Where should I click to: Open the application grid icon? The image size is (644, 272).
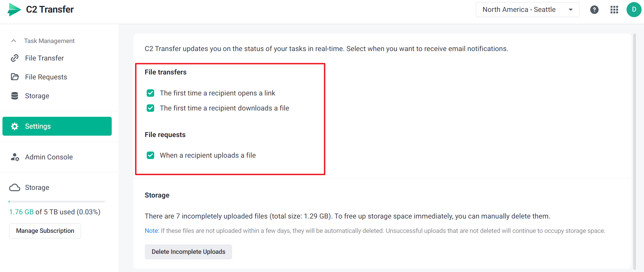tap(614, 9)
